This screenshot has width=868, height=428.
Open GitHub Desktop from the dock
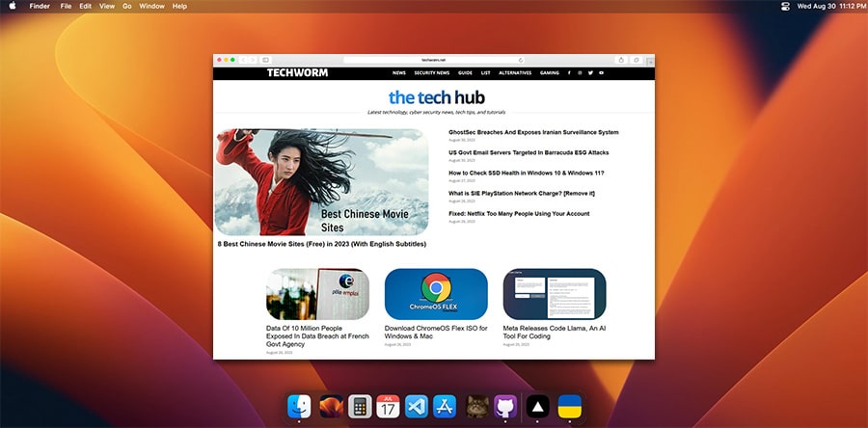coord(504,407)
